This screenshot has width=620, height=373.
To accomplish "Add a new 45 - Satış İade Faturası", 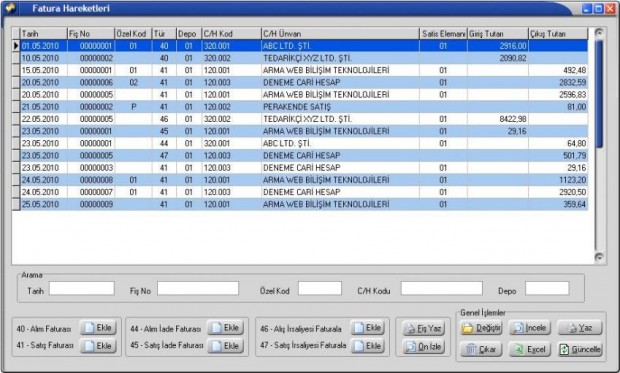I will click(225, 346).
